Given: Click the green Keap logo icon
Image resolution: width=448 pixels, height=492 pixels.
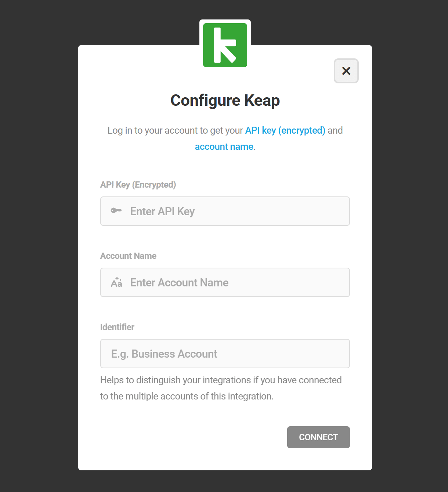Looking at the screenshot, I should coord(225,45).
